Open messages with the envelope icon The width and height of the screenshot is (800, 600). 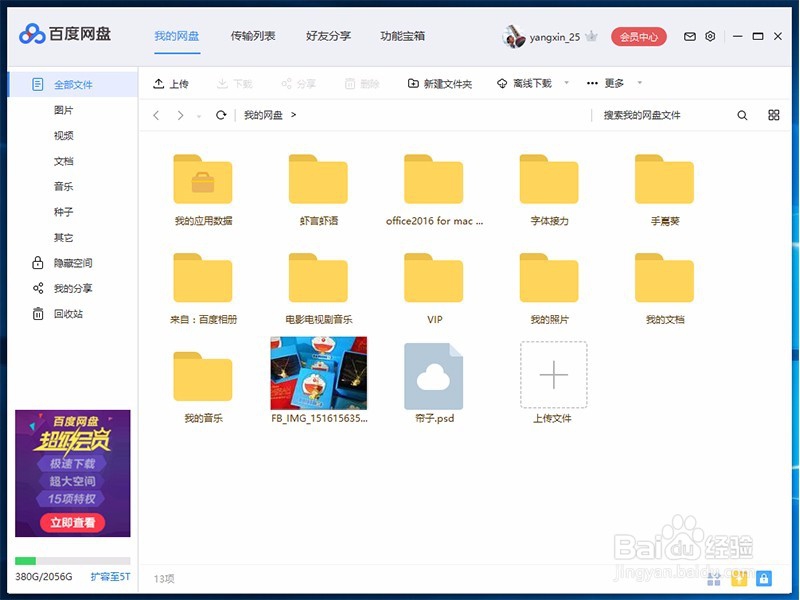pyautogui.click(x=689, y=35)
